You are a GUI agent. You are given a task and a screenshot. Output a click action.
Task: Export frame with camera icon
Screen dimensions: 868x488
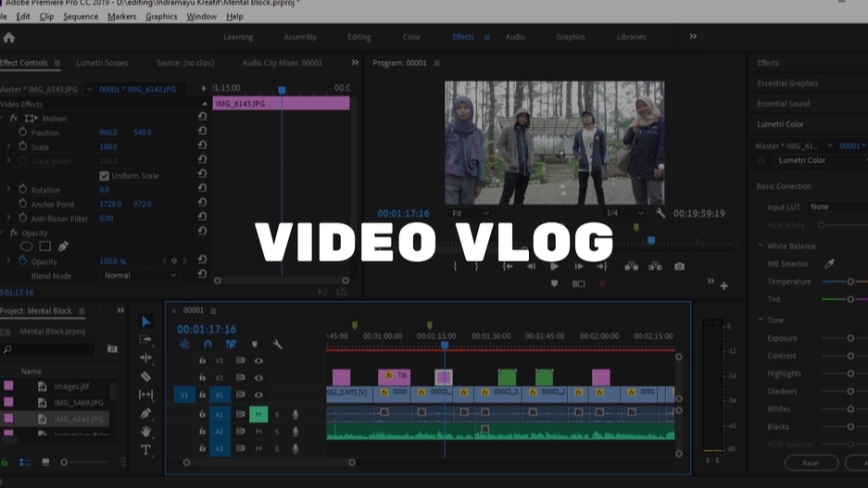tap(679, 267)
